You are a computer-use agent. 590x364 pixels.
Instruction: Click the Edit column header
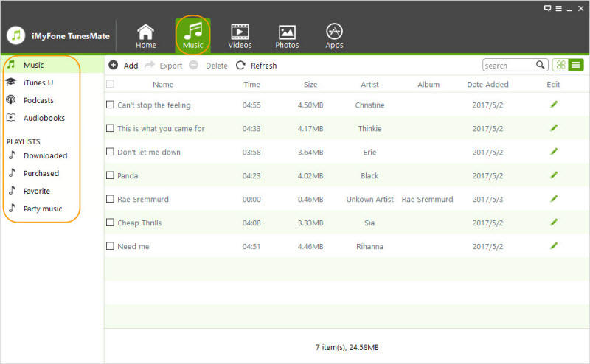[553, 84]
